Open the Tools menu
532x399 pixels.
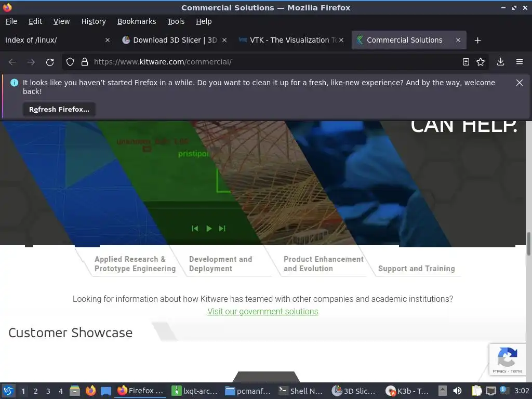pos(176,21)
